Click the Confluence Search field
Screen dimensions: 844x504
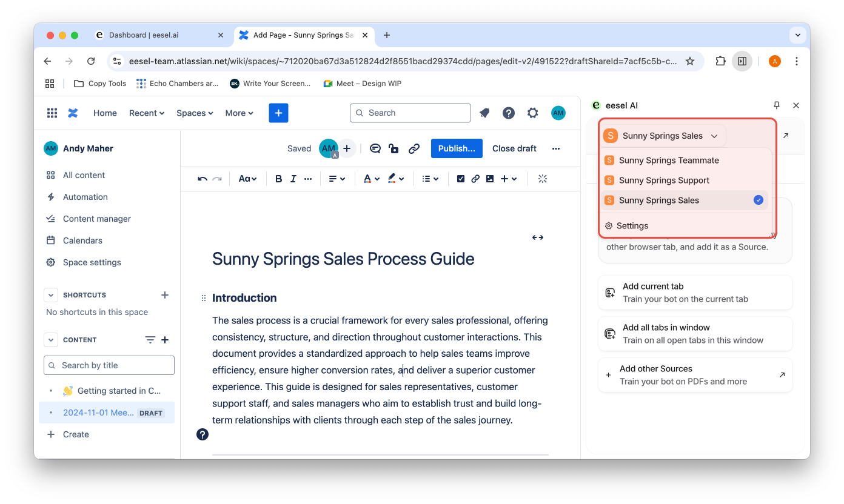click(410, 113)
